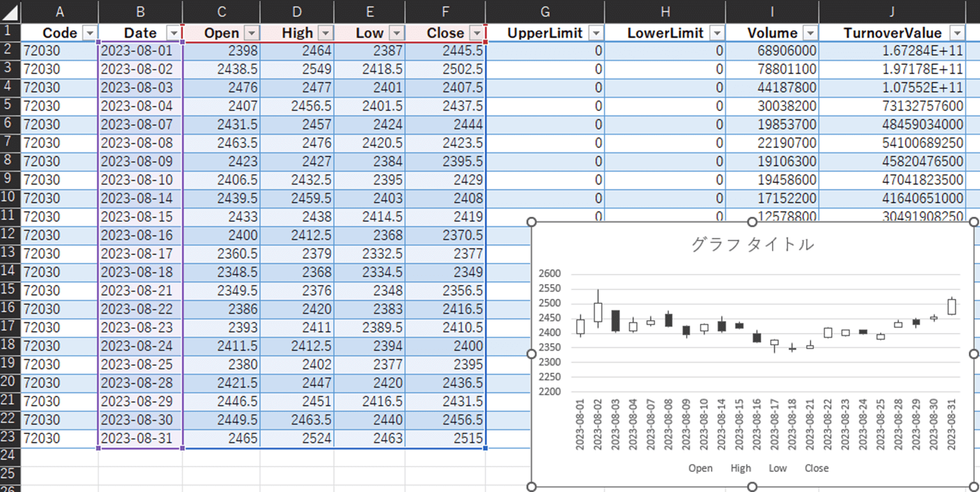Screen dimensions: 980x492
Task: Expand the TurnoverValue filter arrow
Action: tap(956, 33)
